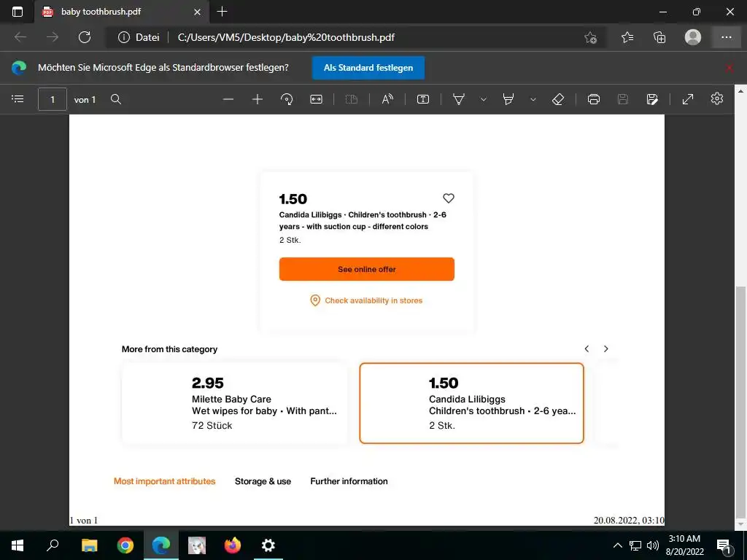Select the Add Text tool
The height and width of the screenshot is (560, 747).
[423, 99]
